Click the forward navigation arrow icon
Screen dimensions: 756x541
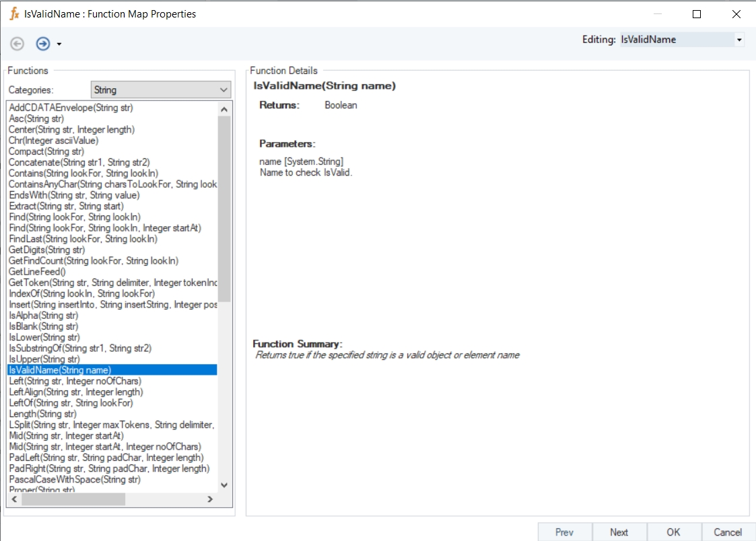click(43, 44)
